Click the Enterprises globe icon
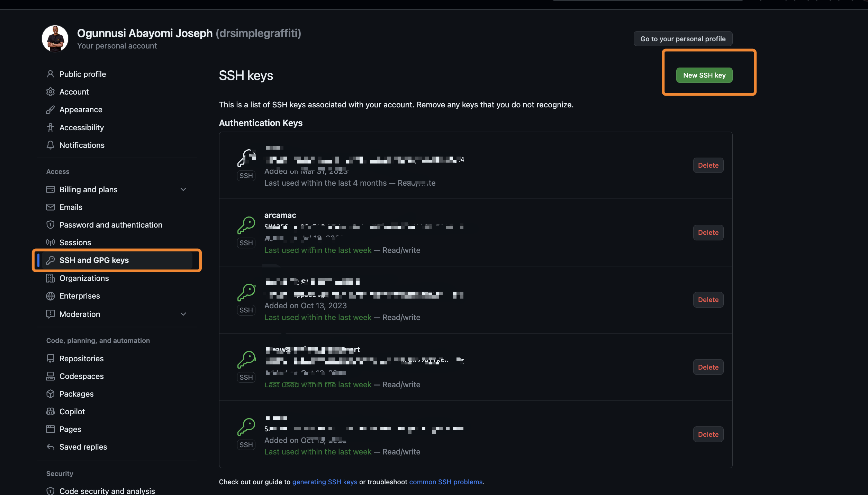868x495 pixels. (x=51, y=296)
